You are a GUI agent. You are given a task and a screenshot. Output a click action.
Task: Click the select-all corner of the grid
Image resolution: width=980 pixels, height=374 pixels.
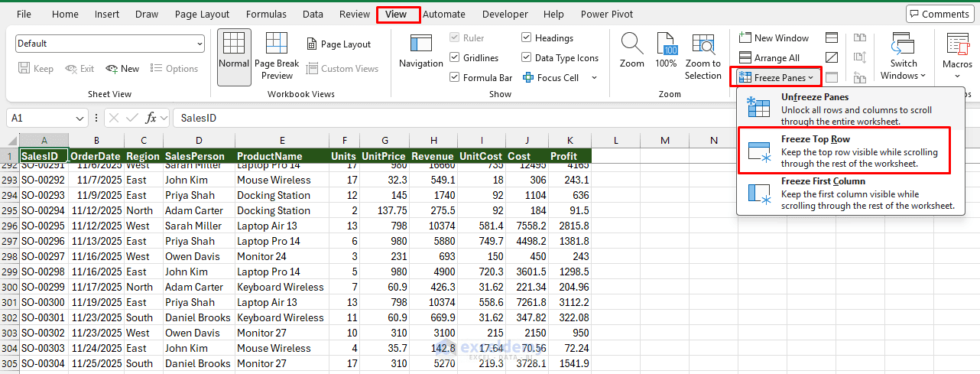pyautogui.click(x=9, y=141)
